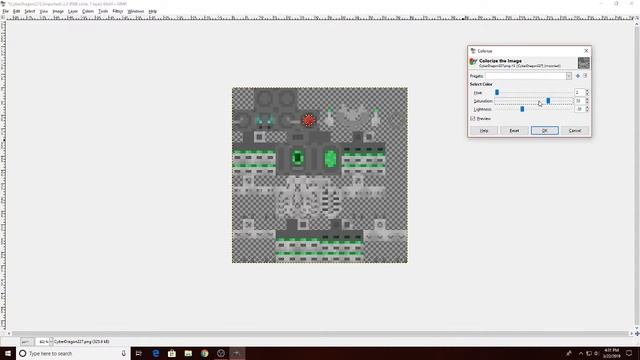Open the Help menu in menu bar

[152, 11]
